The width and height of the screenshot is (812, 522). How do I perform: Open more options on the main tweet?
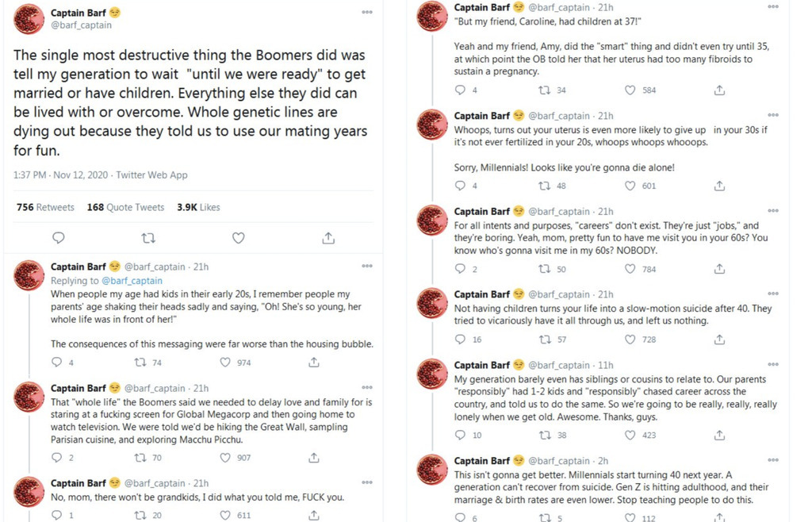coord(366,13)
